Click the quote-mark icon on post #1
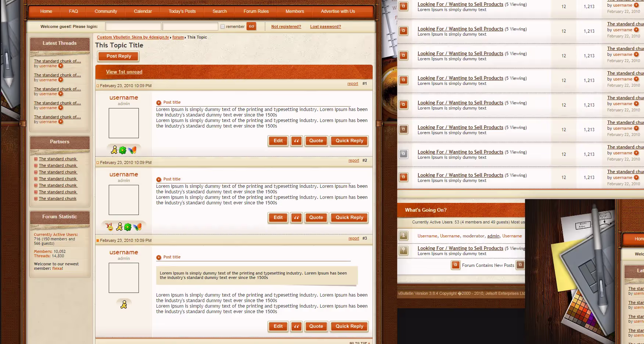The width and height of the screenshot is (644, 344). (x=296, y=141)
